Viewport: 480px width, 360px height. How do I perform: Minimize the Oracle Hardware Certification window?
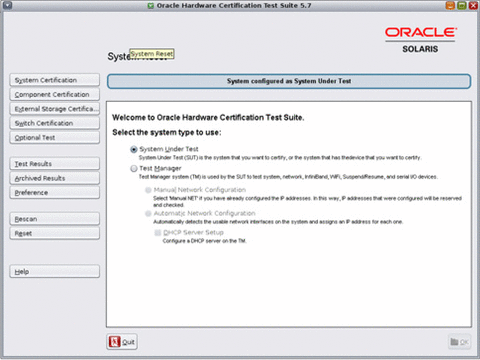450,5
